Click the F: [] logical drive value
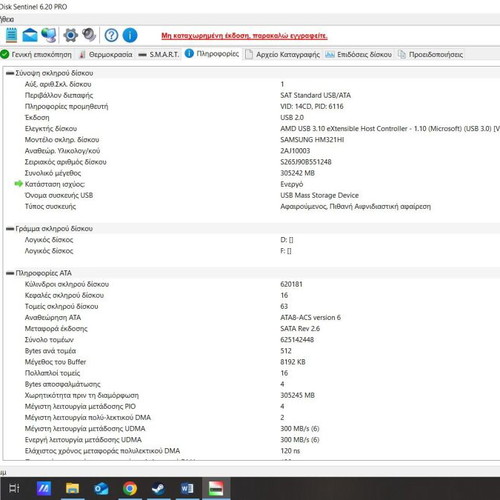Screen dimensions: 500x500 (286, 251)
